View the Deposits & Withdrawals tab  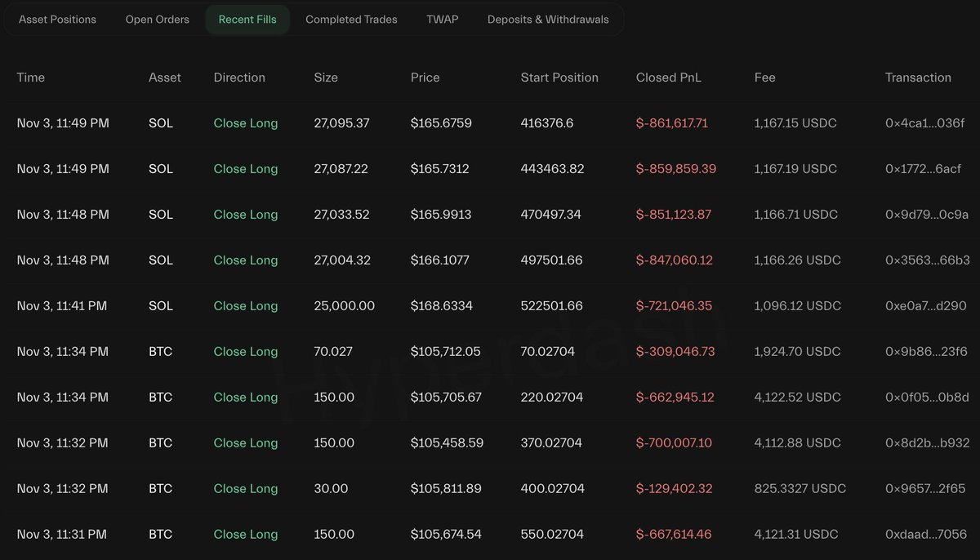click(548, 20)
